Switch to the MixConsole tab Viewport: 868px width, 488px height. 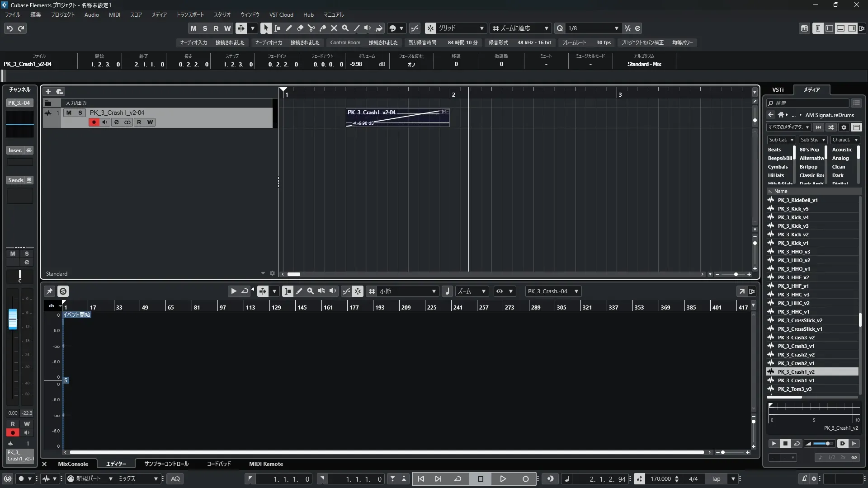pos(73,464)
